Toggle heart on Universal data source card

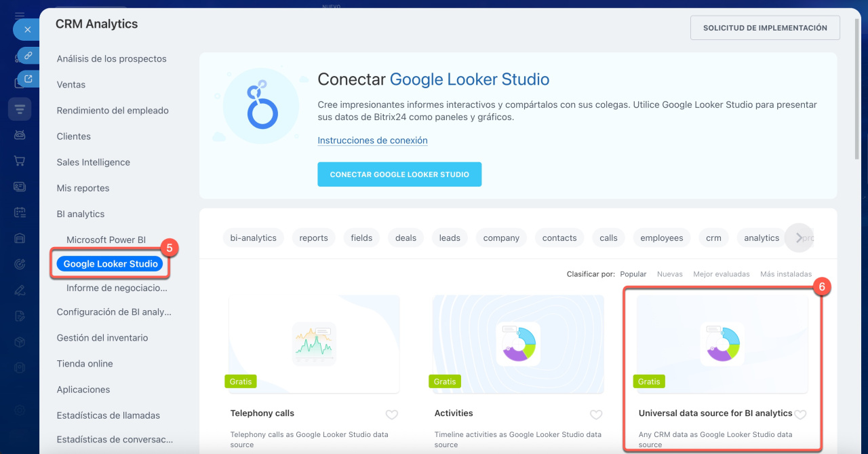coord(800,415)
